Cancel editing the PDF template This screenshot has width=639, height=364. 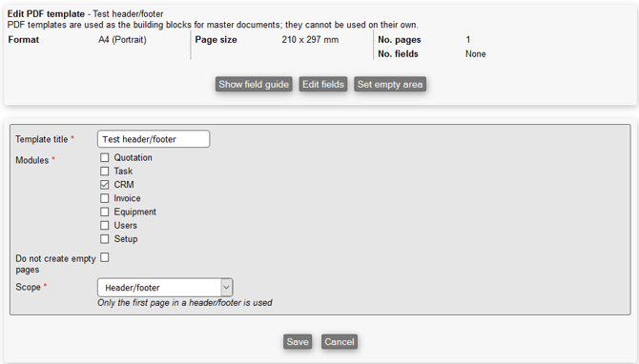340,341
